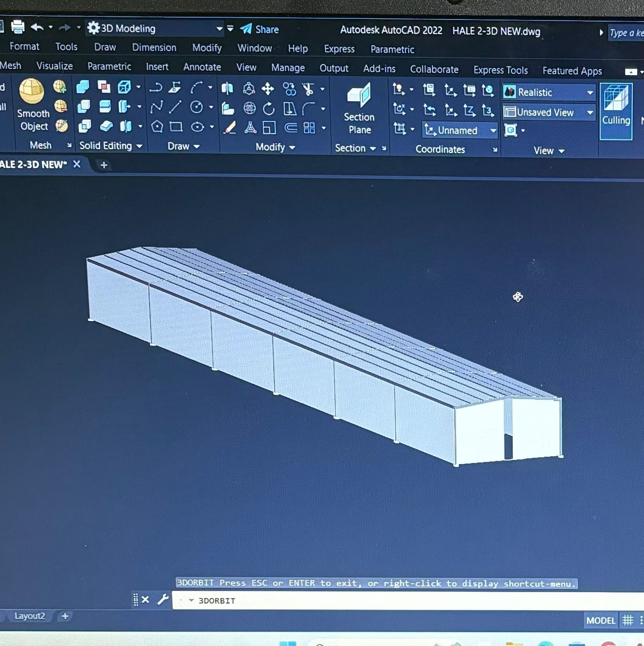Click the Trim scissors icon
Viewport: 644px width, 646px height.
[x=309, y=89]
